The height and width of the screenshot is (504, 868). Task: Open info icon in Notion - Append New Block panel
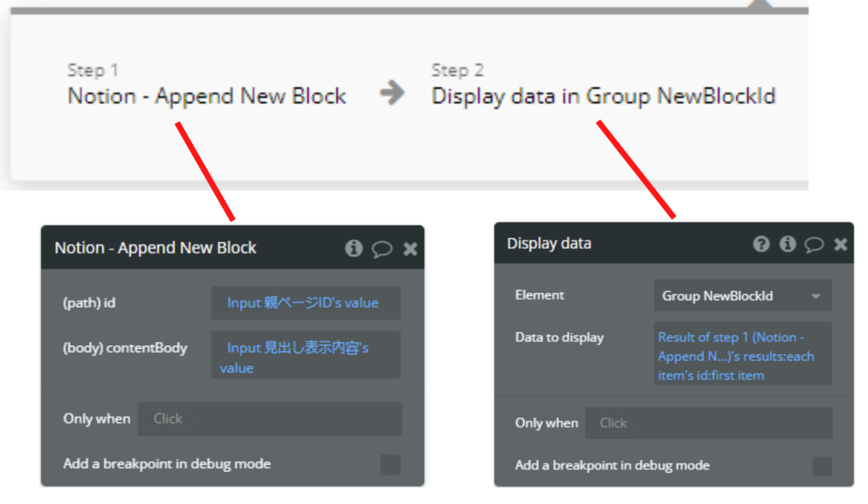coord(354,249)
